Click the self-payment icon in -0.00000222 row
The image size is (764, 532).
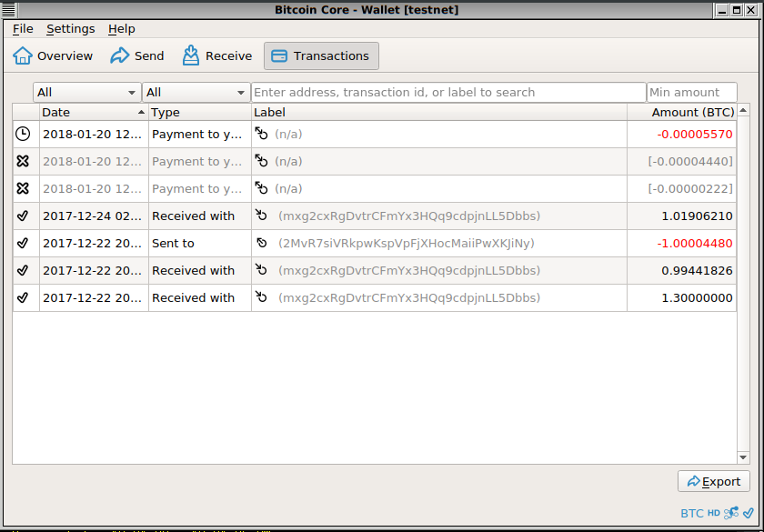coord(262,188)
